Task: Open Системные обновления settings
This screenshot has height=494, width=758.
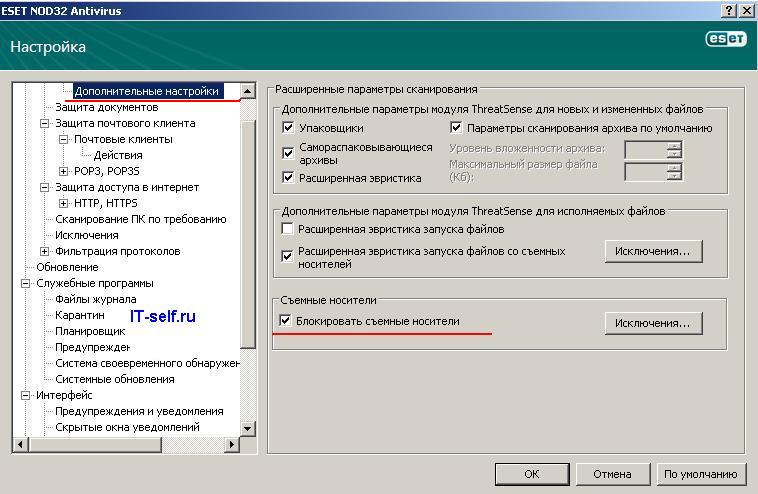Action: point(115,379)
